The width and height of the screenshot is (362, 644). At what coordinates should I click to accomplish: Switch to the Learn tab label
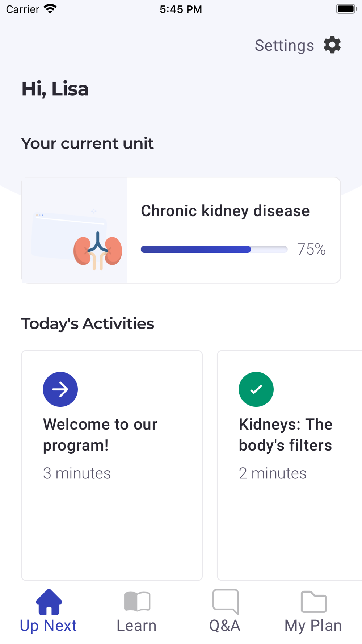tap(136, 626)
